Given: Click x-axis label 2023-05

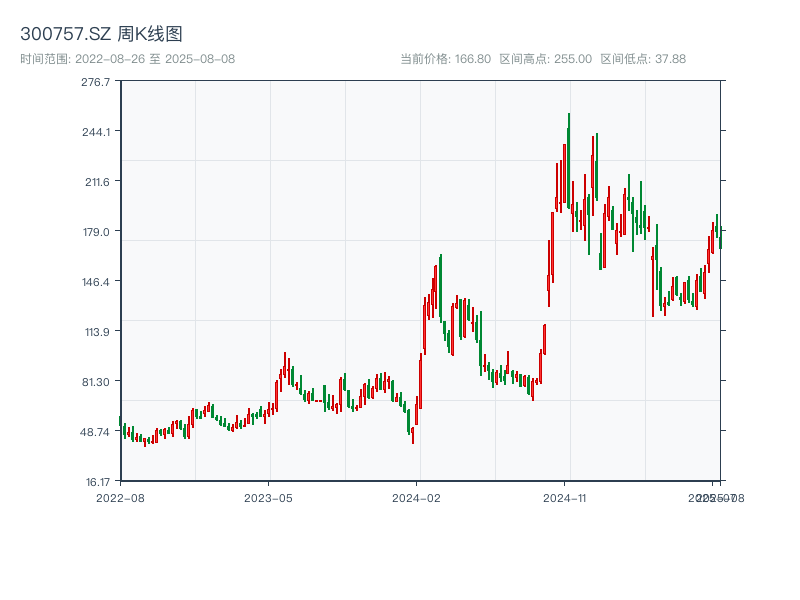Looking at the screenshot, I should (268, 498).
